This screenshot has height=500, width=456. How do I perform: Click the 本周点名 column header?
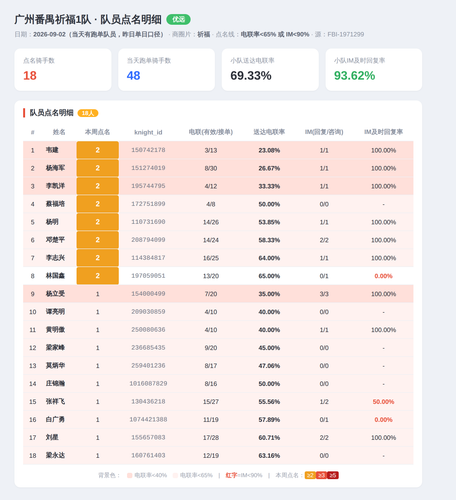[x=97, y=132]
